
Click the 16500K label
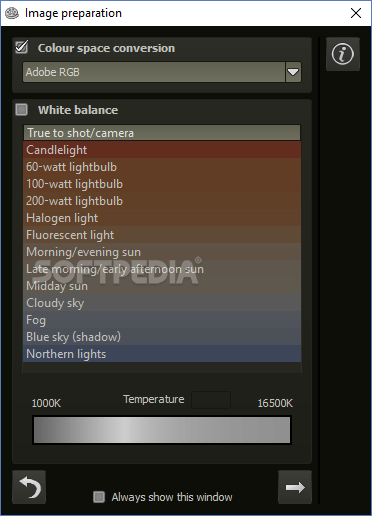[x=275, y=403]
